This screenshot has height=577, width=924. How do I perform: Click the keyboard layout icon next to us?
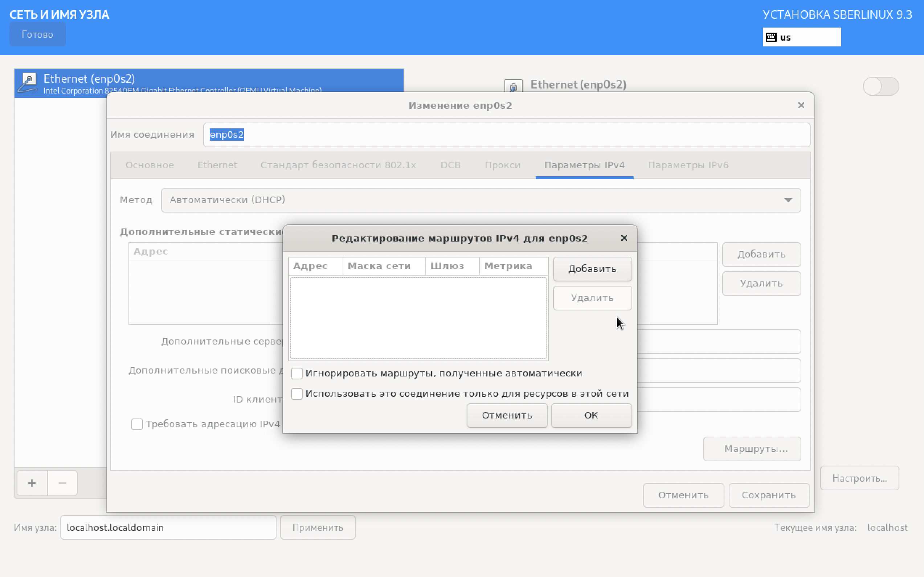tap(771, 37)
